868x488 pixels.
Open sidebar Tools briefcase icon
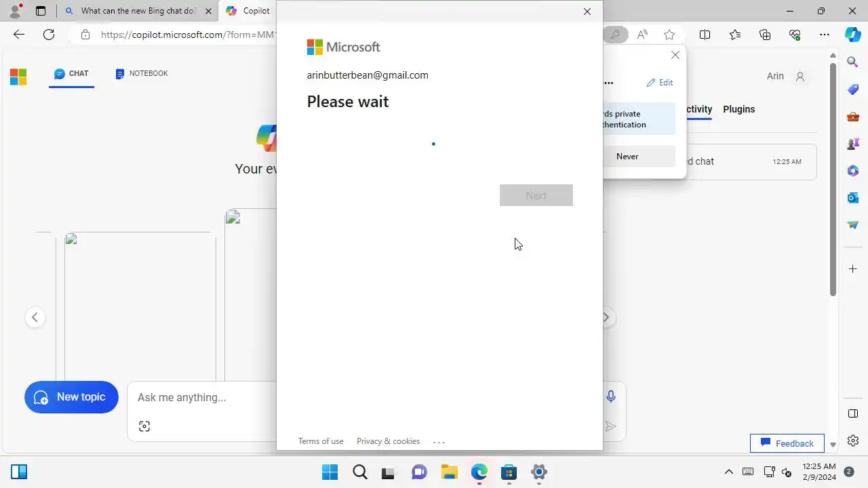tap(853, 117)
